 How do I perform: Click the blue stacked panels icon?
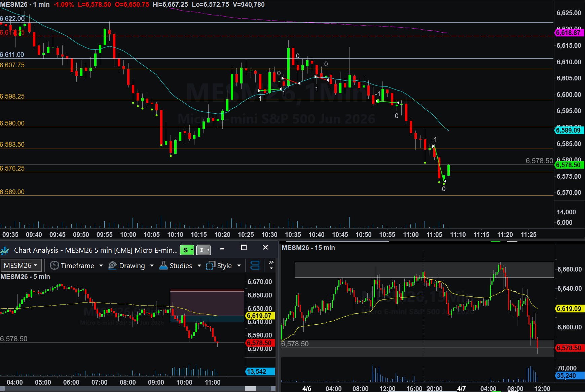(255, 265)
